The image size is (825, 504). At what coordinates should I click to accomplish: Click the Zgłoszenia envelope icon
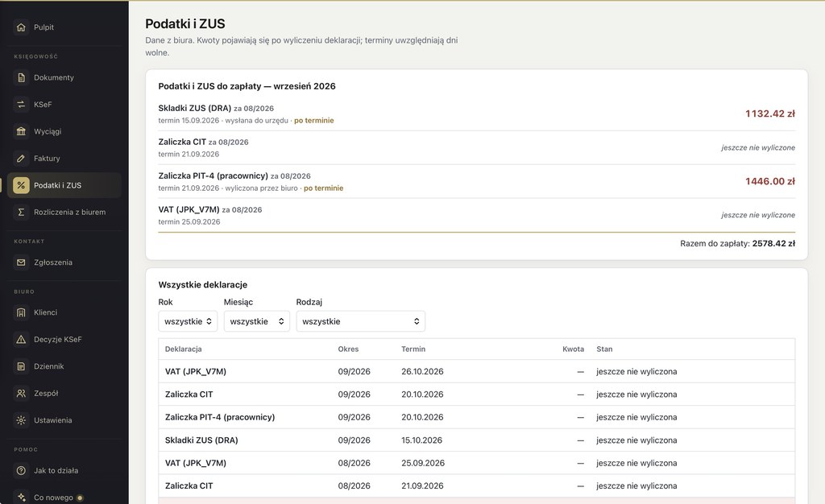(x=21, y=262)
